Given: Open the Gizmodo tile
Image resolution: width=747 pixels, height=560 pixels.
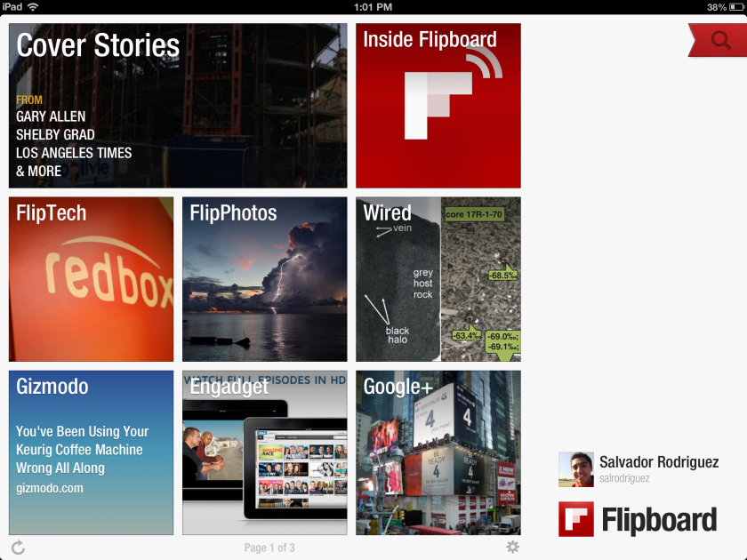Looking at the screenshot, I should point(91,452).
